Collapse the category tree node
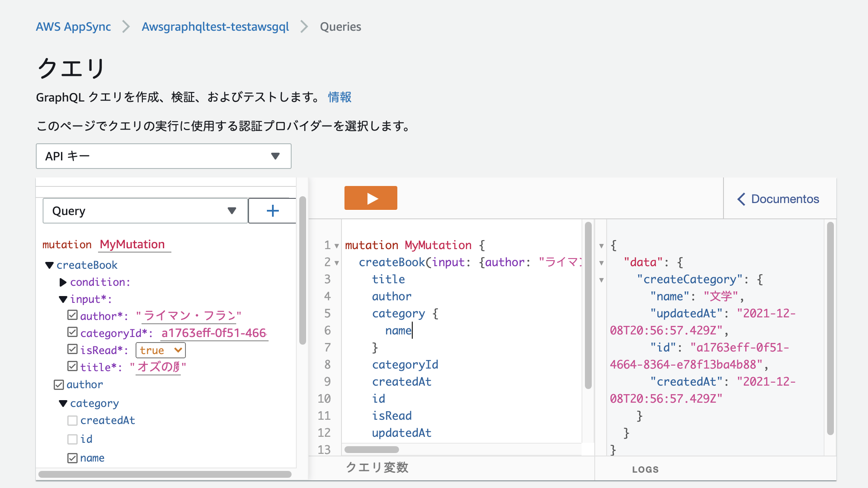The height and width of the screenshot is (488, 868). click(63, 403)
